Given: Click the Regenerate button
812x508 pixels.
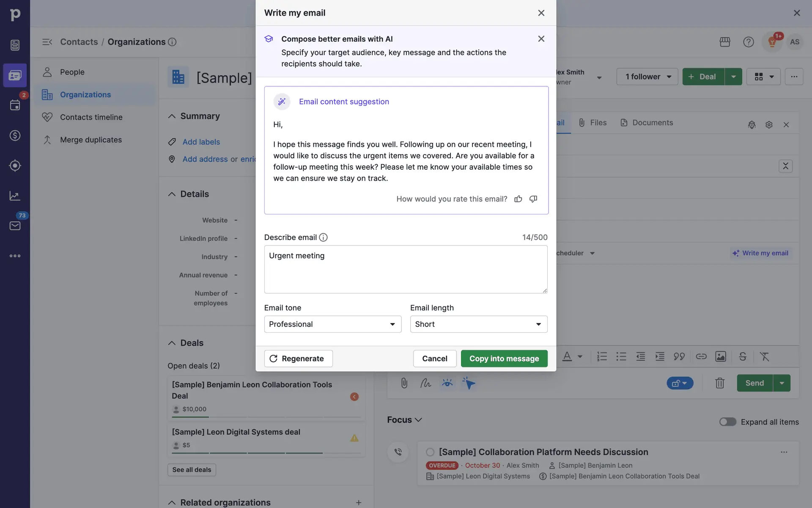Looking at the screenshot, I should [x=298, y=359].
